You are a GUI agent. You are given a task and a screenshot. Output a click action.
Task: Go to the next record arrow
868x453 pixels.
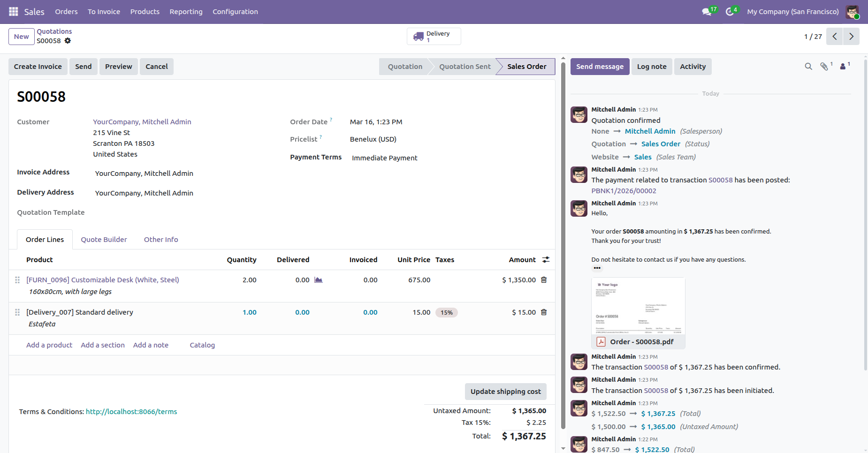click(851, 37)
